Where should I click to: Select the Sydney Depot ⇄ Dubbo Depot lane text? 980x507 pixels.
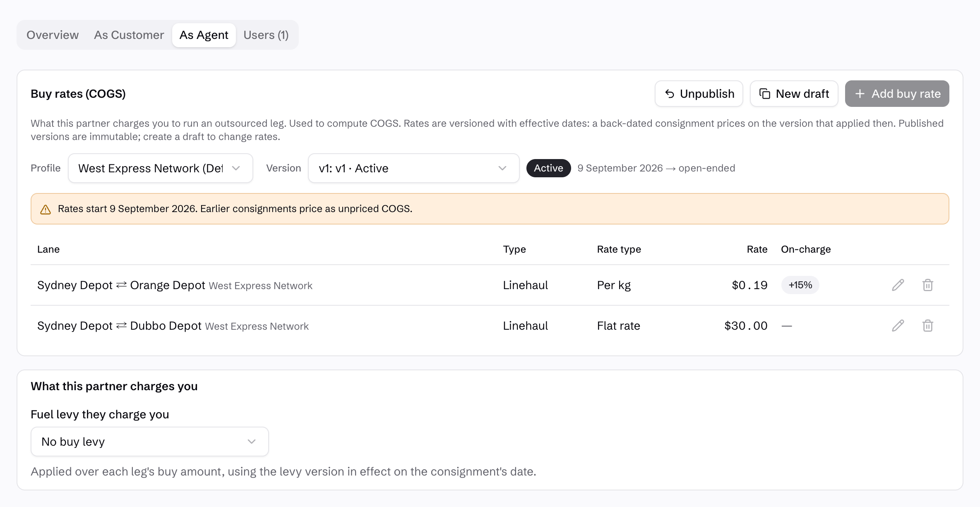(x=119, y=326)
